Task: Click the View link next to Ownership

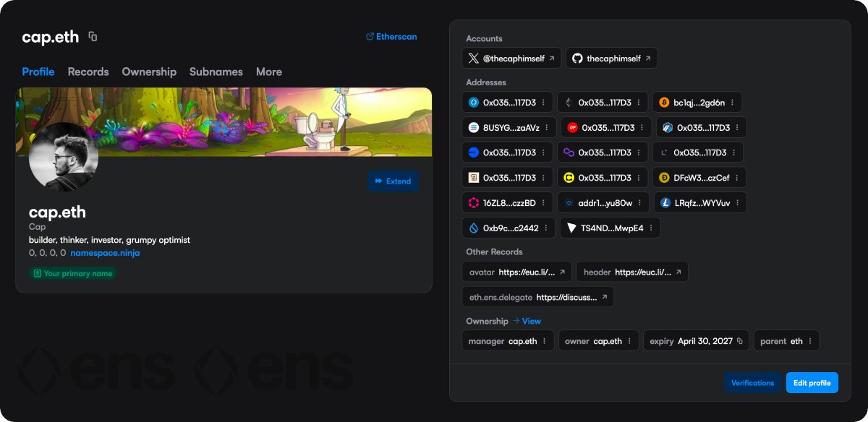Action: click(527, 321)
